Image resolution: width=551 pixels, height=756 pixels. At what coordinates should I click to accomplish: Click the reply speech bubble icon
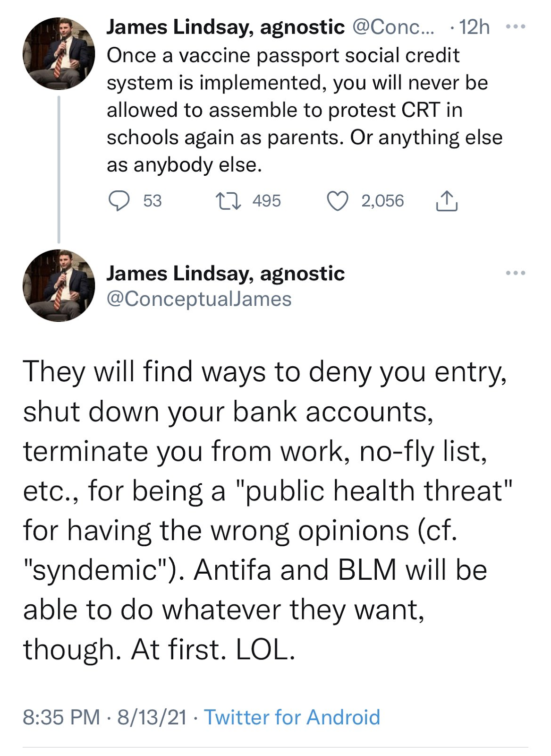tap(119, 201)
